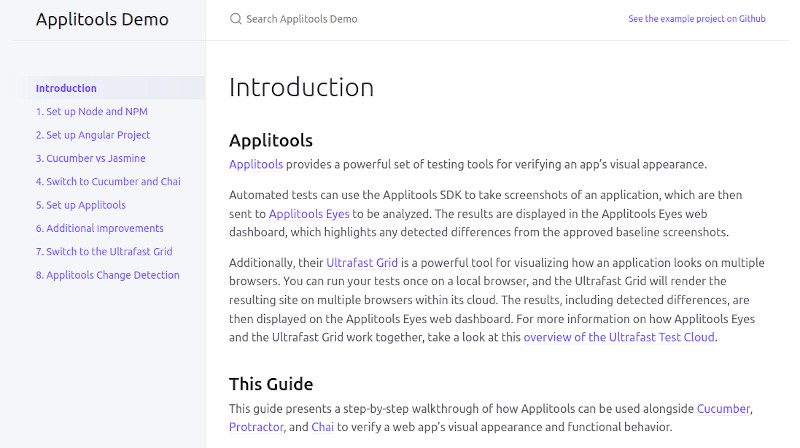Open the Ultrafast Grid hyperlink

tap(362, 263)
